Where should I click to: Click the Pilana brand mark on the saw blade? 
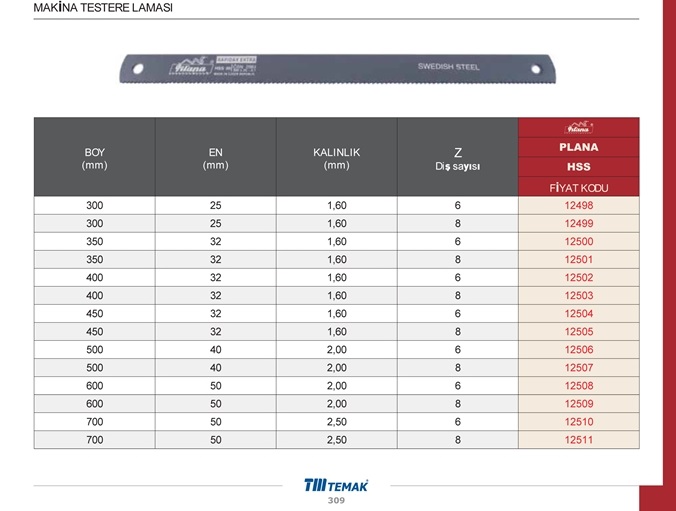click(x=187, y=68)
